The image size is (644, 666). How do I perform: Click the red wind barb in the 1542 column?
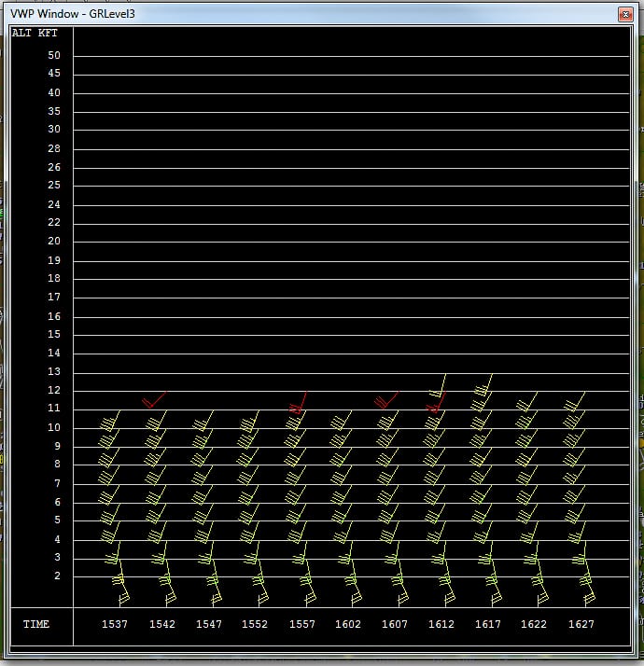tap(155, 399)
